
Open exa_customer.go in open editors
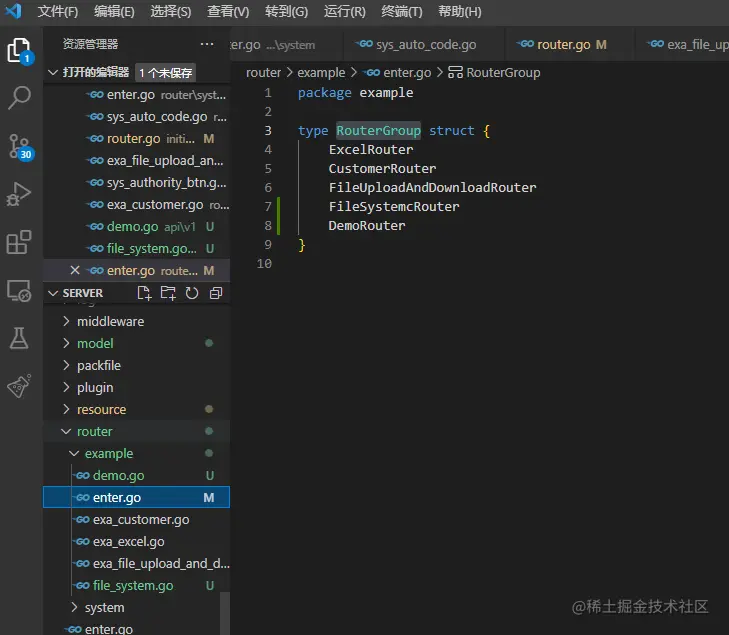(137, 205)
